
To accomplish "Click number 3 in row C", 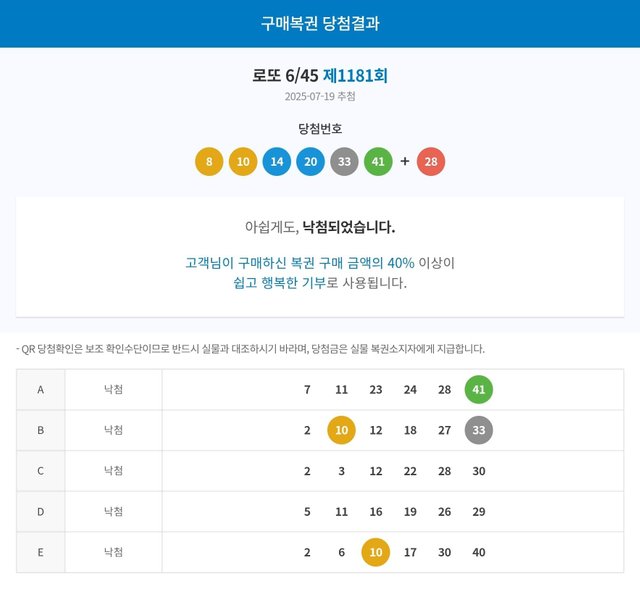I will [x=342, y=471].
